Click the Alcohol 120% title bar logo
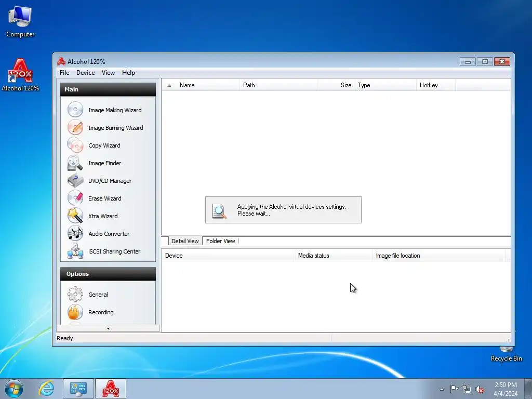This screenshot has height=399, width=532. (x=61, y=61)
